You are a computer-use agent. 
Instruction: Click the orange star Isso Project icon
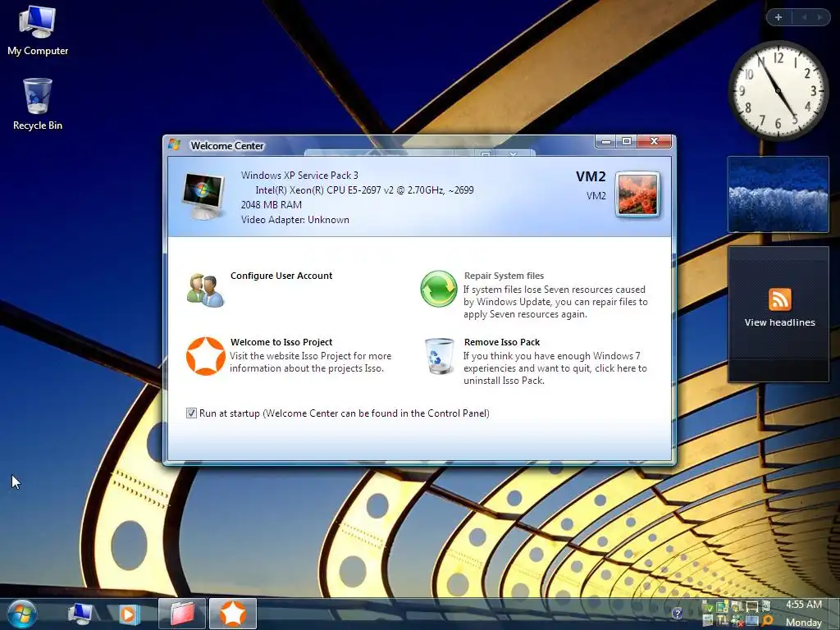pyautogui.click(x=206, y=356)
